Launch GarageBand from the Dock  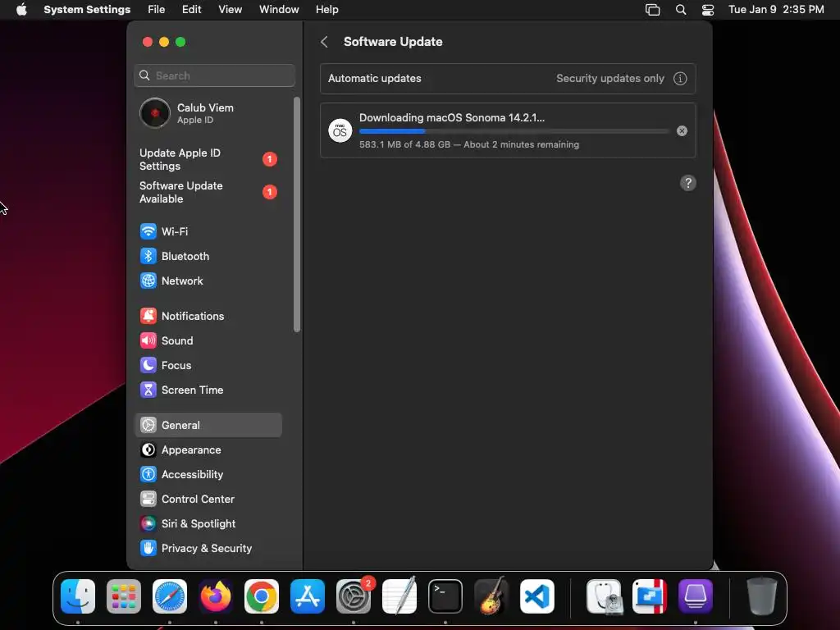coord(491,596)
